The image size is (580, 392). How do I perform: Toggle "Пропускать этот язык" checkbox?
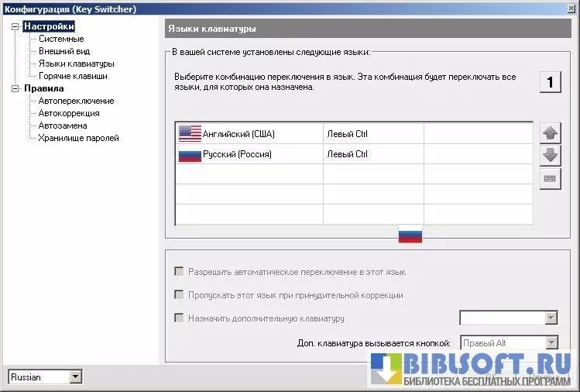click(x=180, y=295)
